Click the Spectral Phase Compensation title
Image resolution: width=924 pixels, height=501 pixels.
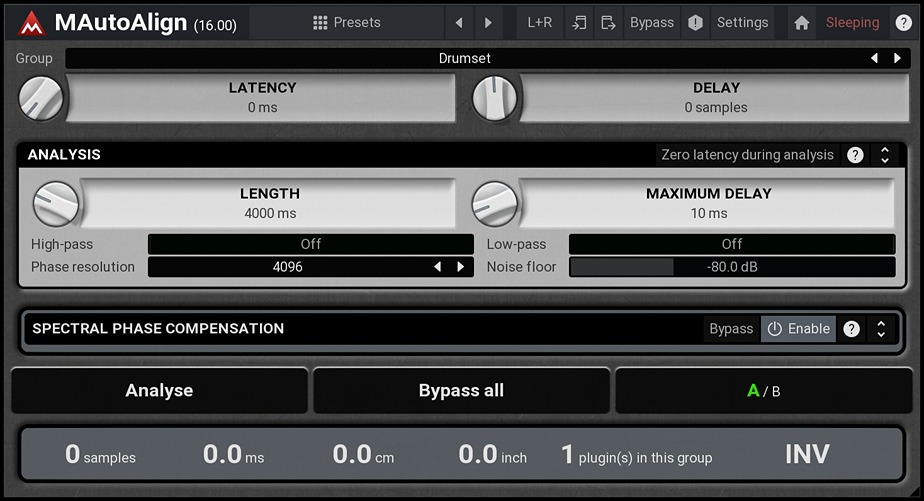[158, 328]
